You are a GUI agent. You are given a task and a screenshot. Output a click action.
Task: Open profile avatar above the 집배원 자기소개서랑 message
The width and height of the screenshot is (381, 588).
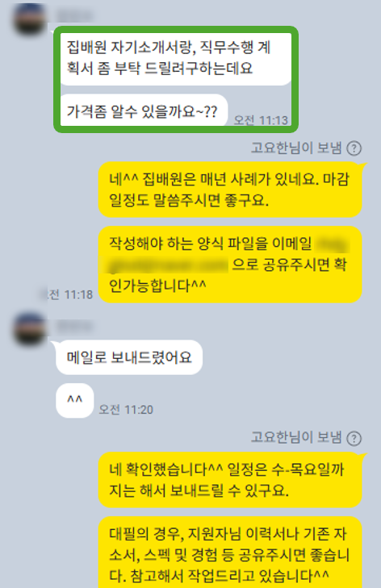click(29, 19)
